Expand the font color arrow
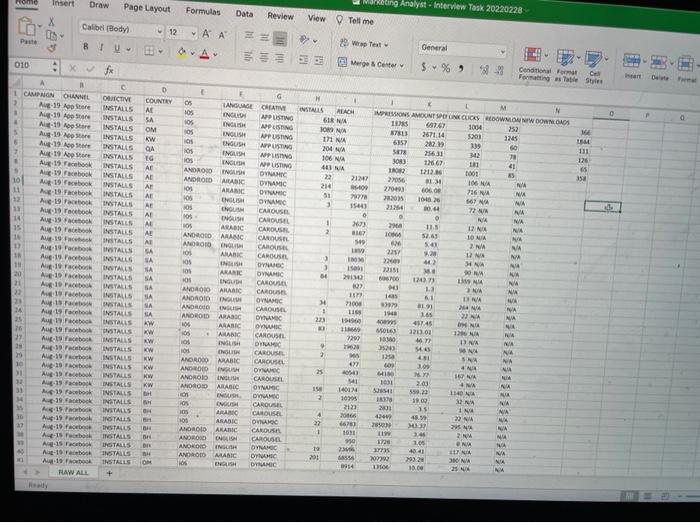This screenshot has width=700, height=523. tap(215, 55)
